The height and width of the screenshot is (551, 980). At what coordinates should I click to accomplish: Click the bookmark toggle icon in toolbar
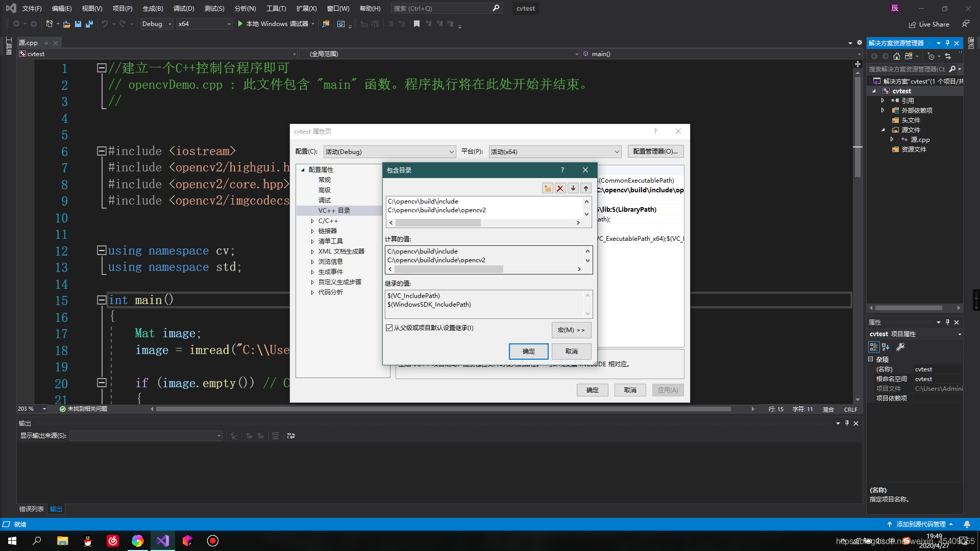pyautogui.click(x=416, y=24)
